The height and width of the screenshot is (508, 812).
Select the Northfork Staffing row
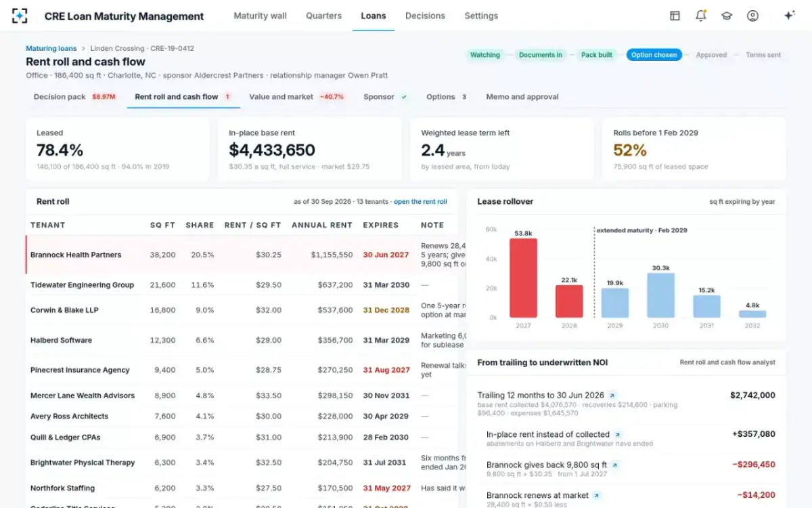[242, 488]
